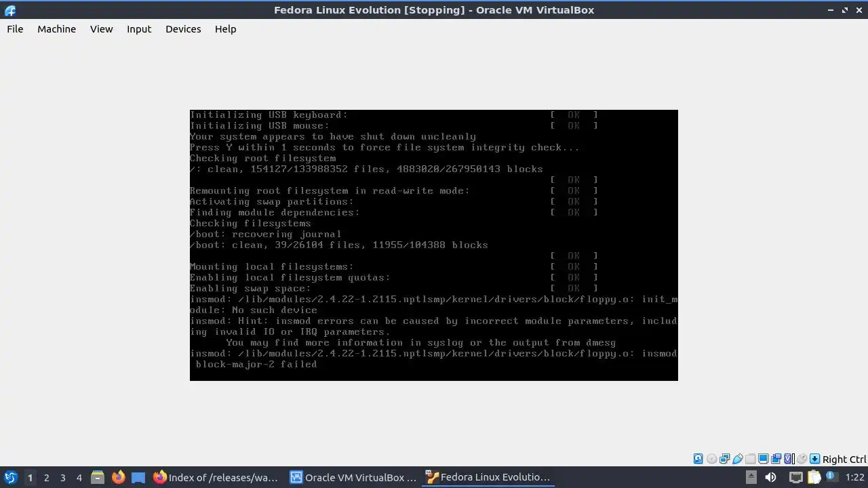Minimize the VirtualBox VM window
868x488 pixels.
click(x=831, y=10)
